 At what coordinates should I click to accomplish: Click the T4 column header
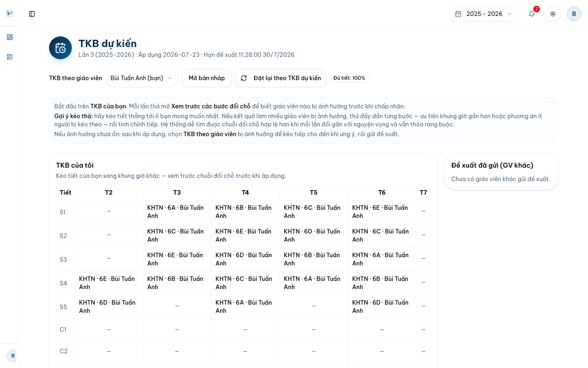coord(245,193)
